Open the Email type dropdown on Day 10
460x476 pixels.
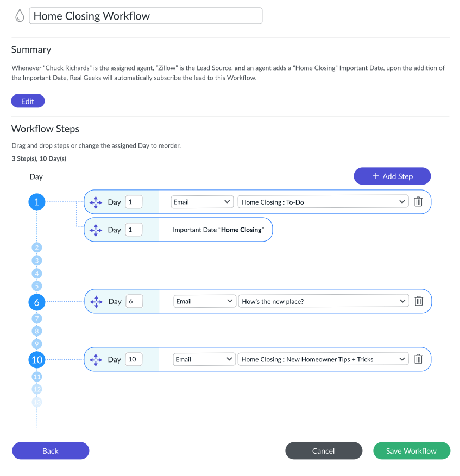coord(204,359)
